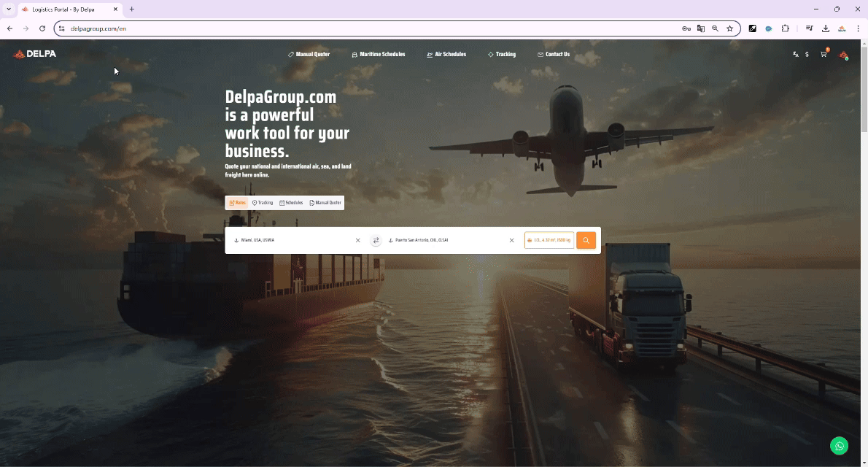This screenshot has width=868, height=467.
Task: Open browser downloads
Action: (x=826, y=28)
